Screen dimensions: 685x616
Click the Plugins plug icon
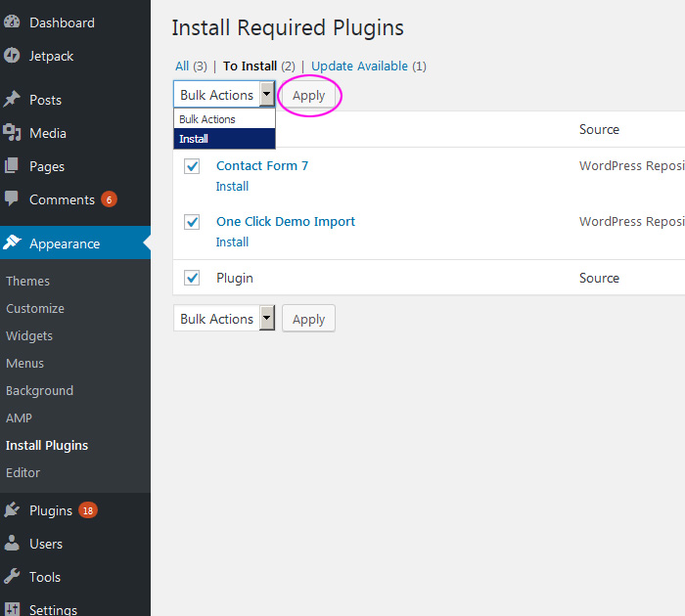[x=12, y=510]
